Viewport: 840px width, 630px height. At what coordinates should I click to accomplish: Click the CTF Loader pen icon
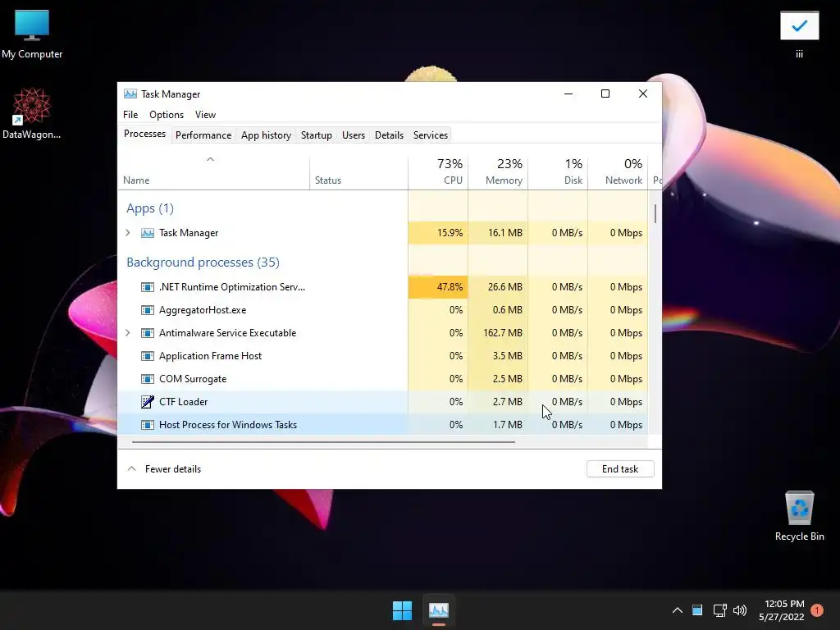[148, 402]
